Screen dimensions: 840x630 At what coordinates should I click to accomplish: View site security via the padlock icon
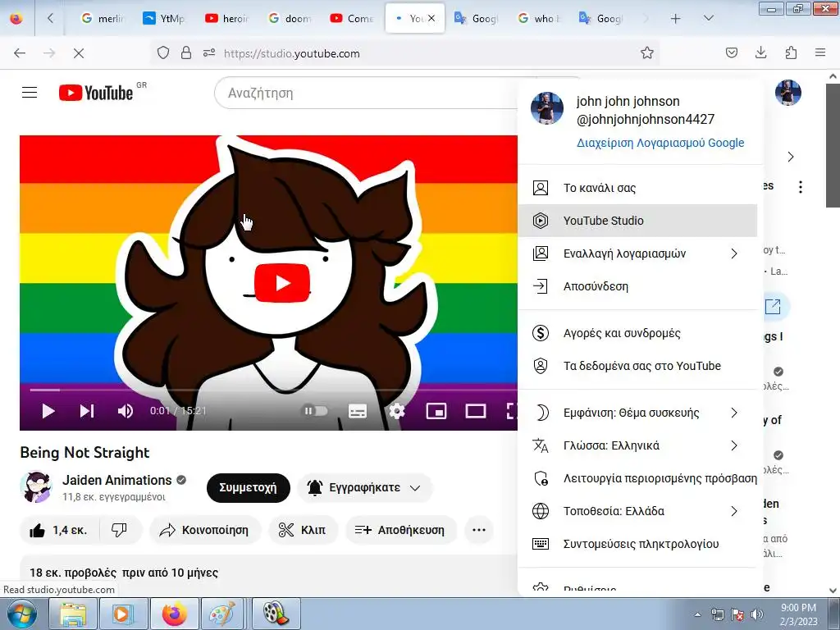pos(186,52)
